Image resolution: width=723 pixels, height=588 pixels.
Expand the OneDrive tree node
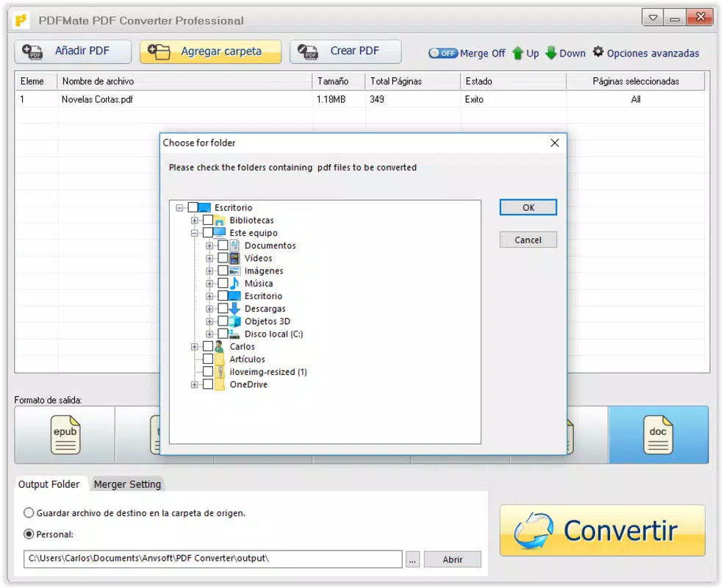(x=195, y=384)
